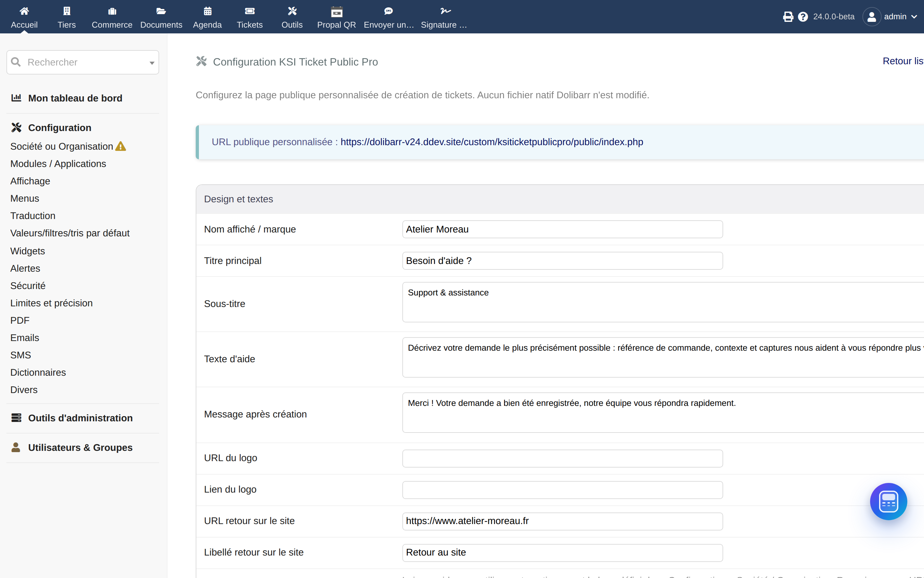Open the Sécurité settings link

[28, 285]
